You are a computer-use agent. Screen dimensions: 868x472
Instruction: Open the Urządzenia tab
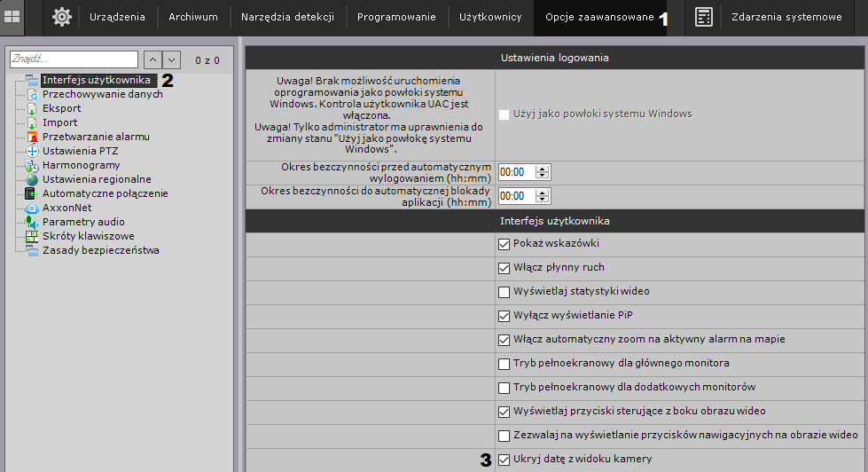click(x=117, y=17)
